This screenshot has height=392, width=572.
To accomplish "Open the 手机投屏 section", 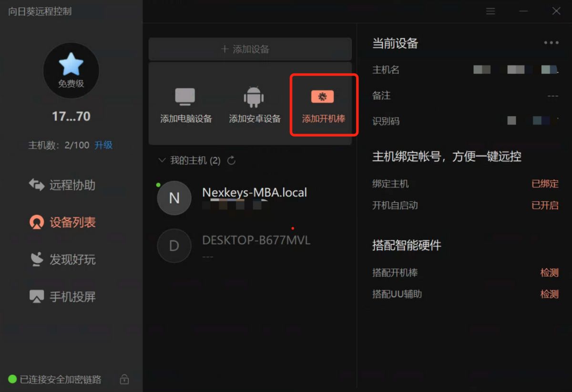I will [x=71, y=297].
